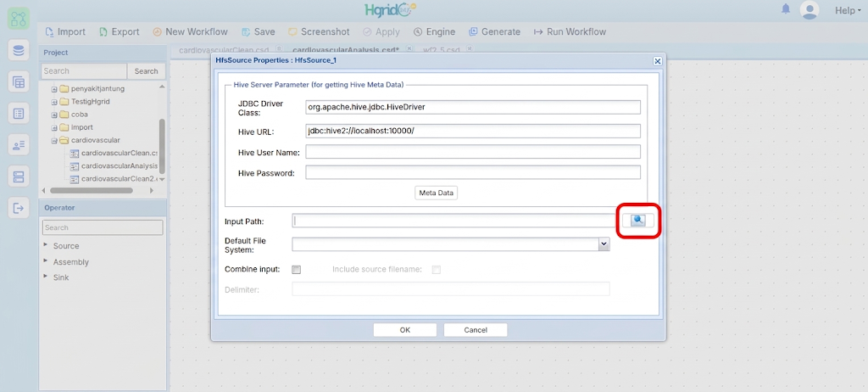This screenshot has width=868, height=392.
Task: Click the project tree horizontal scrollbar
Action: pyautogui.click(x=92, y=190)
